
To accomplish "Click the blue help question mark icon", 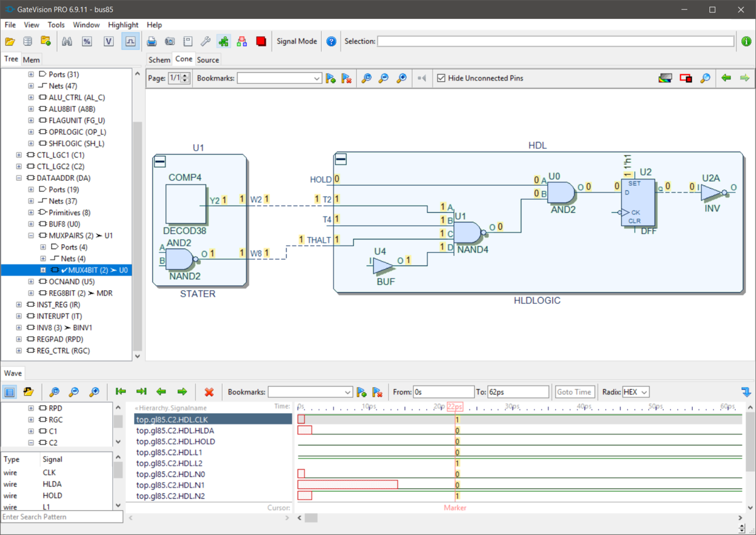I will [331, 41].
